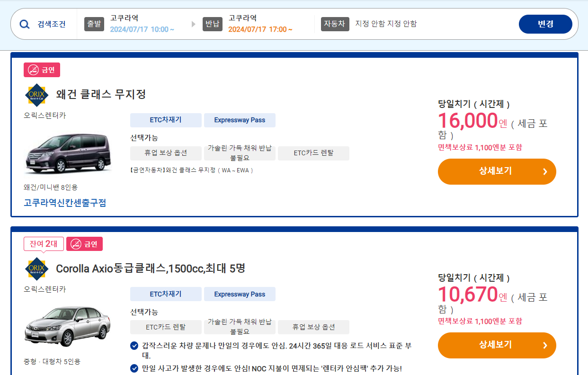The width and height of the screenshot is (588, 375).
Task: Click the 잔여 2대 remaining stock badge
Action: point(44,244)
